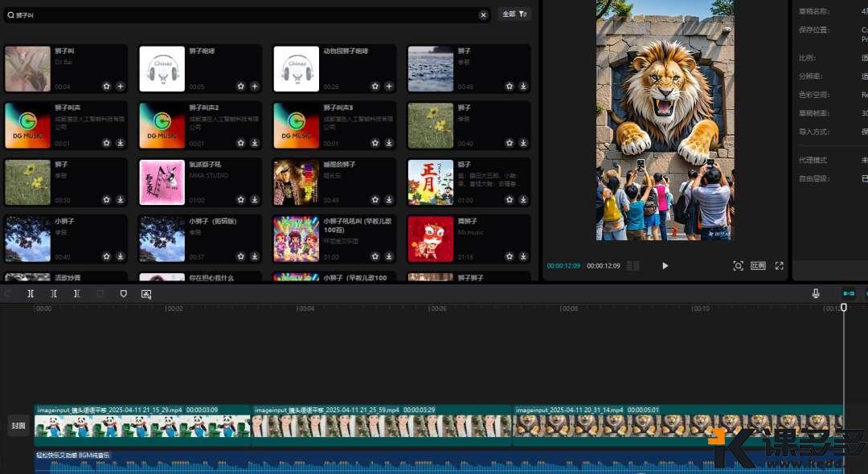
Task: Star the 狮子咆哮 sound effect
Action: 241,86
